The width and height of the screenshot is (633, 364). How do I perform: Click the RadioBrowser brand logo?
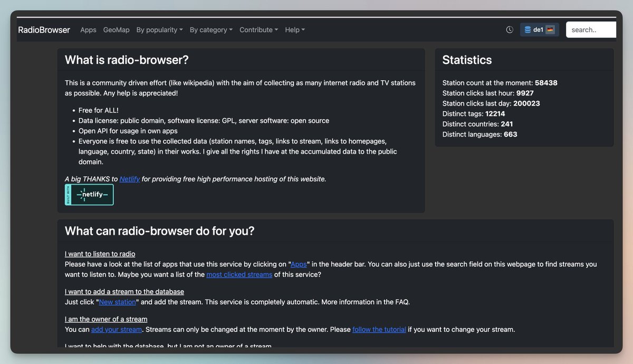point(44,30)
